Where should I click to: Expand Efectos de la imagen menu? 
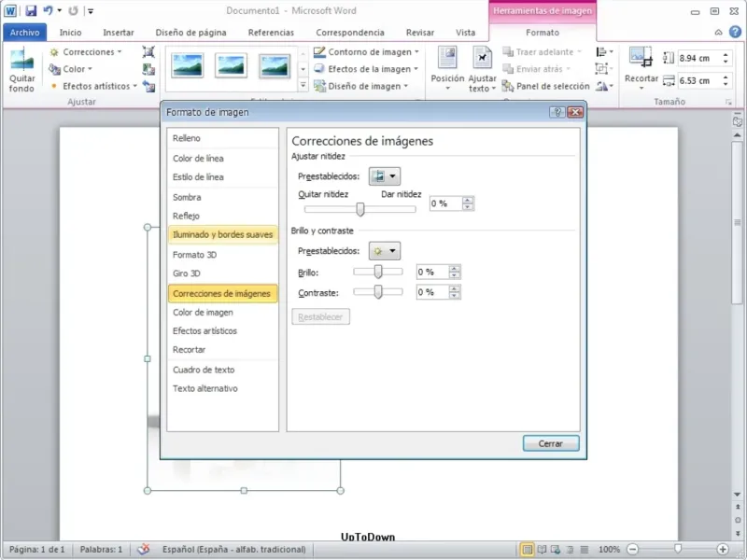tap(366, 69)
